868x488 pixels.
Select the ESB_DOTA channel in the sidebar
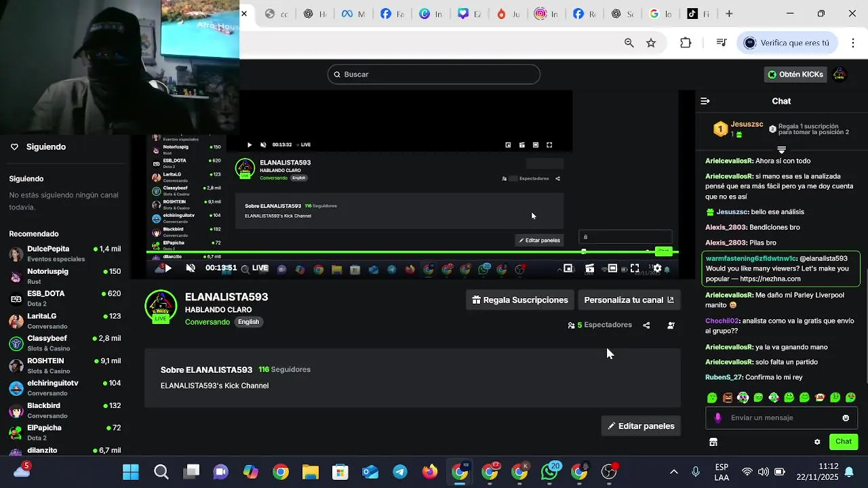click(x=65, y=298)
